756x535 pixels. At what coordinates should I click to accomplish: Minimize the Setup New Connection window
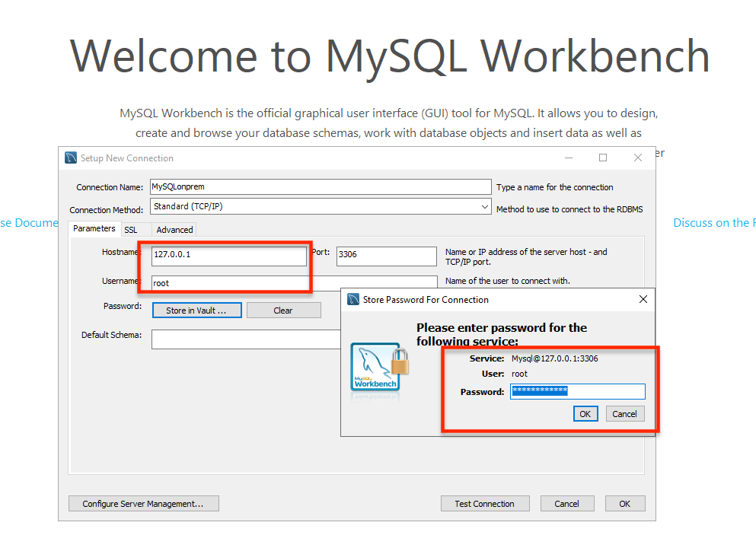pos(569,158)
